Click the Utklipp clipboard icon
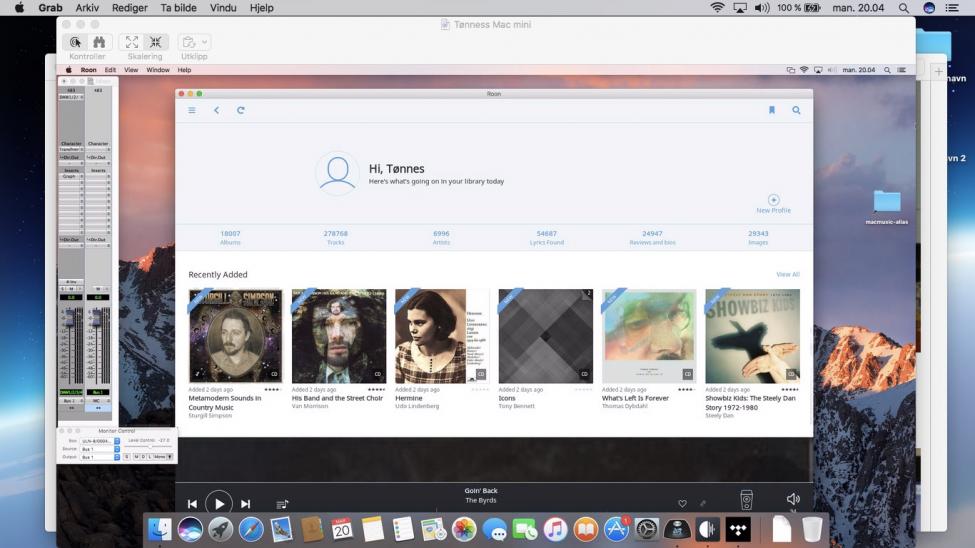This screenshot has height=548, width=975. click(188, 42)
